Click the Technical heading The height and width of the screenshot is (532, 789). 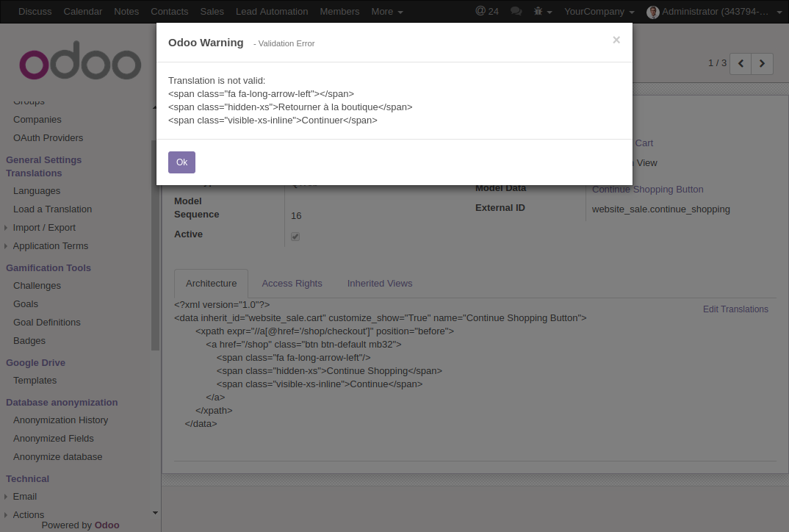point(28,478)
